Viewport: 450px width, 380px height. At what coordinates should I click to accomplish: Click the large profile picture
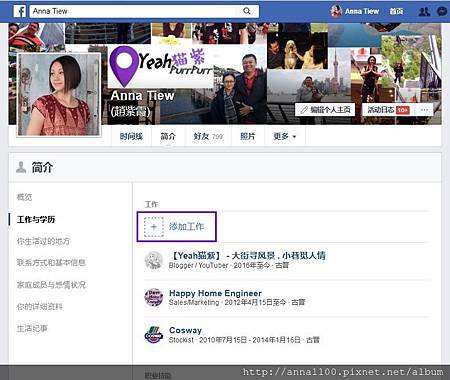pyautogui.click(x=59, y=95)
